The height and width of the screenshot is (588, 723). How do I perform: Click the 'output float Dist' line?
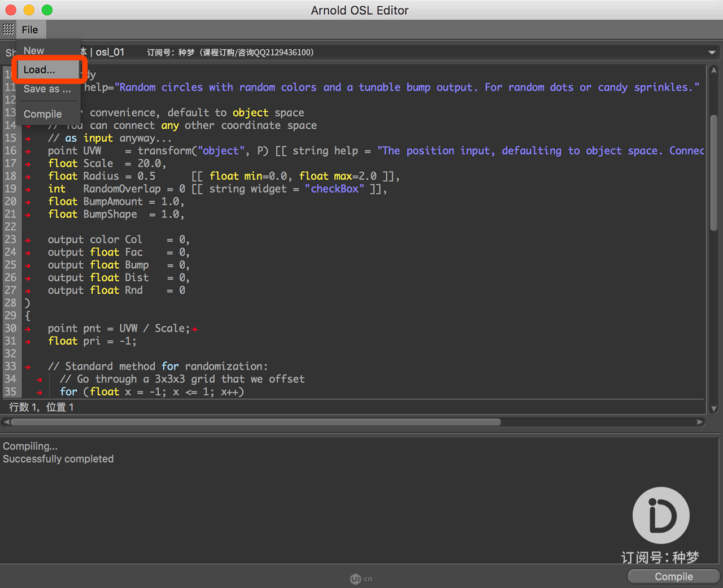[x=119, y=278]
